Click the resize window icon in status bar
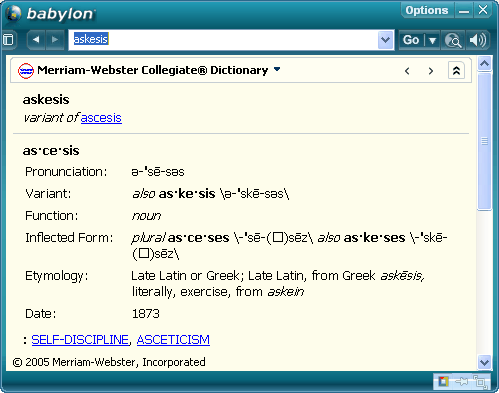 pyautogui.click(x=480, y=381)
